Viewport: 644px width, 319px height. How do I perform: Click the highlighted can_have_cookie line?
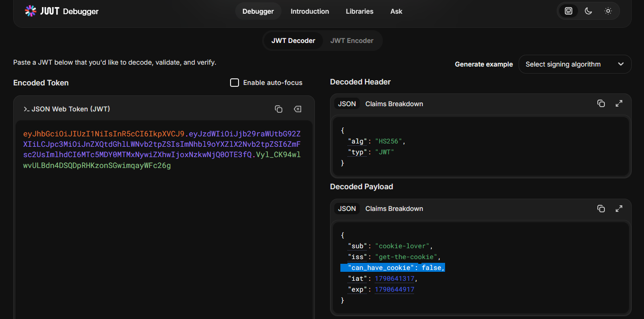tap(393, 268)
